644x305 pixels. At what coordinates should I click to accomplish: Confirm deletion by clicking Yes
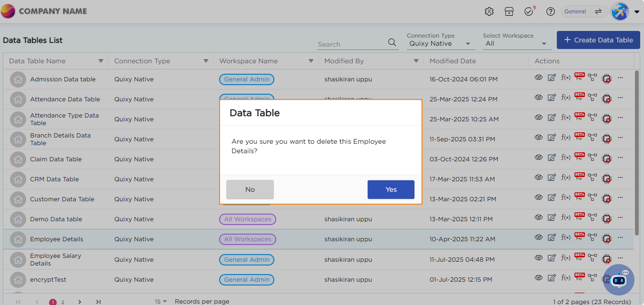pyautogui.click(x=391, y=189)
